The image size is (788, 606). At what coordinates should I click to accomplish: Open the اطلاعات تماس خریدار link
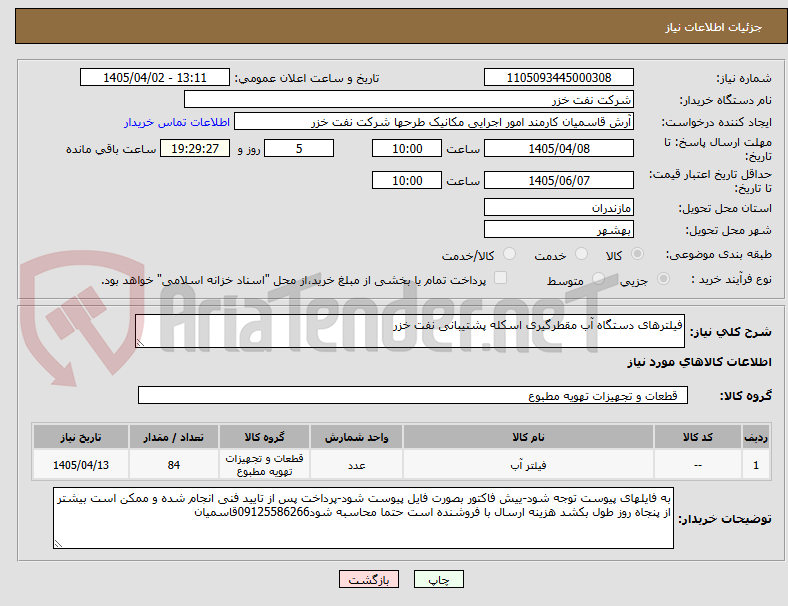pyautogui.click(x=177, y=122)
